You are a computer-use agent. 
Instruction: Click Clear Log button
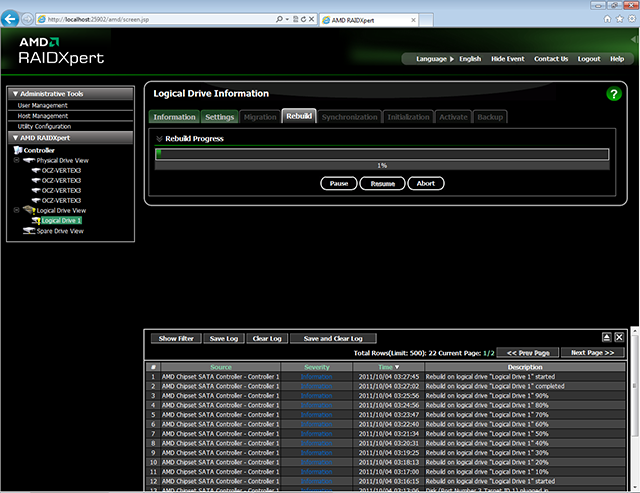(267, 338)
